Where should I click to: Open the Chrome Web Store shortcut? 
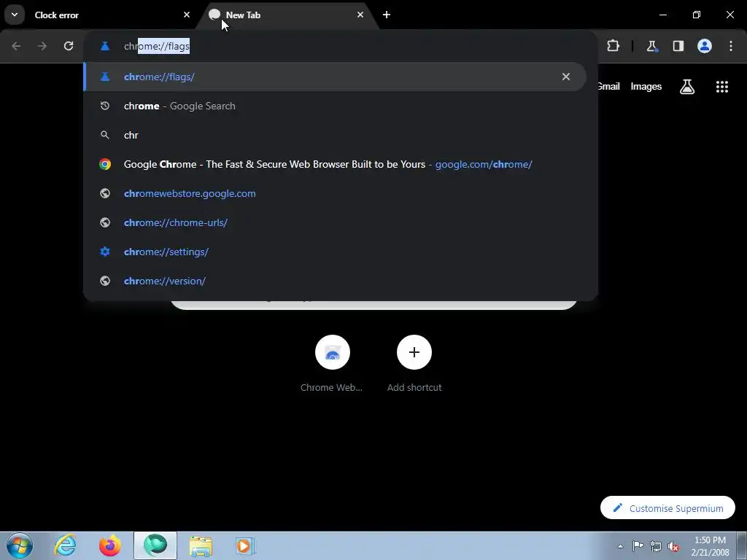pos(332,364)
